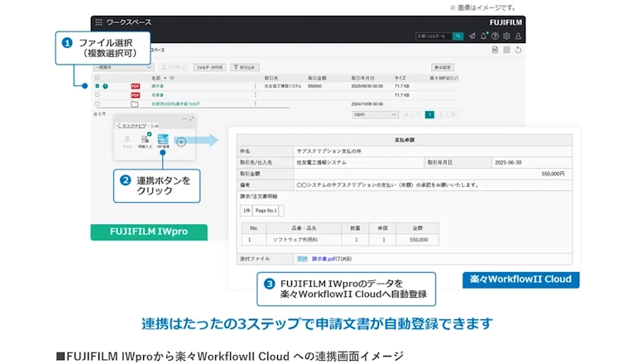Open task panel ellipsis menu
The image size is (637, 364).
point(184,118)
